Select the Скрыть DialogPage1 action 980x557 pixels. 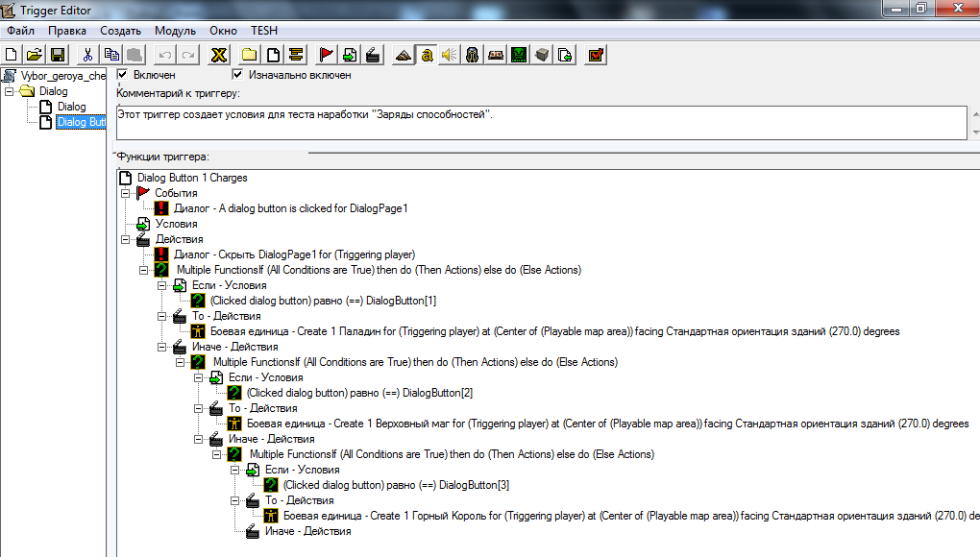pyautogui.click(x=294, y=254)
